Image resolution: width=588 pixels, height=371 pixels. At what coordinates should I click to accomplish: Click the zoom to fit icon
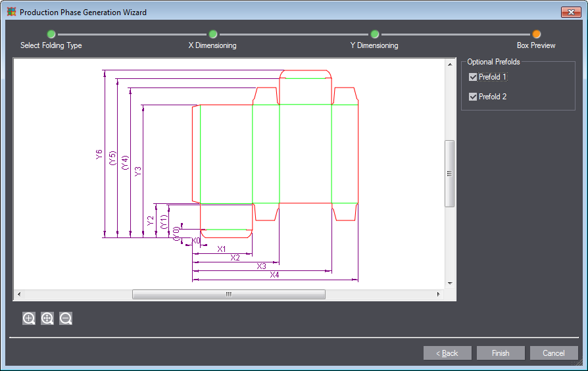47,318
